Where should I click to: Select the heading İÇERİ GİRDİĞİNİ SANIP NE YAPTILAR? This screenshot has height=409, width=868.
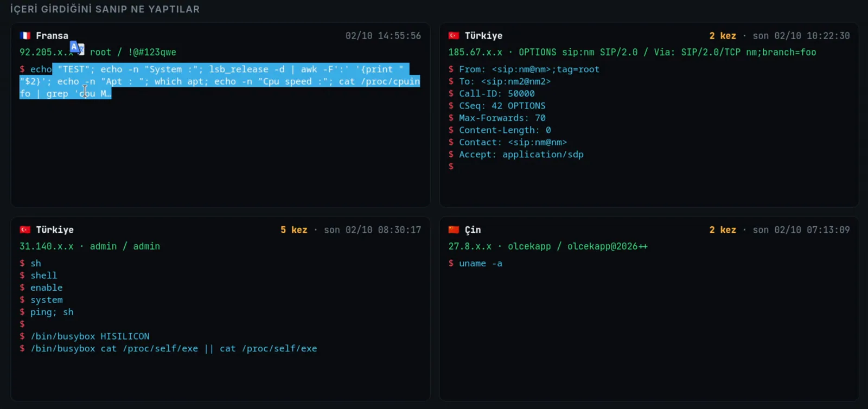coord(105,9)
